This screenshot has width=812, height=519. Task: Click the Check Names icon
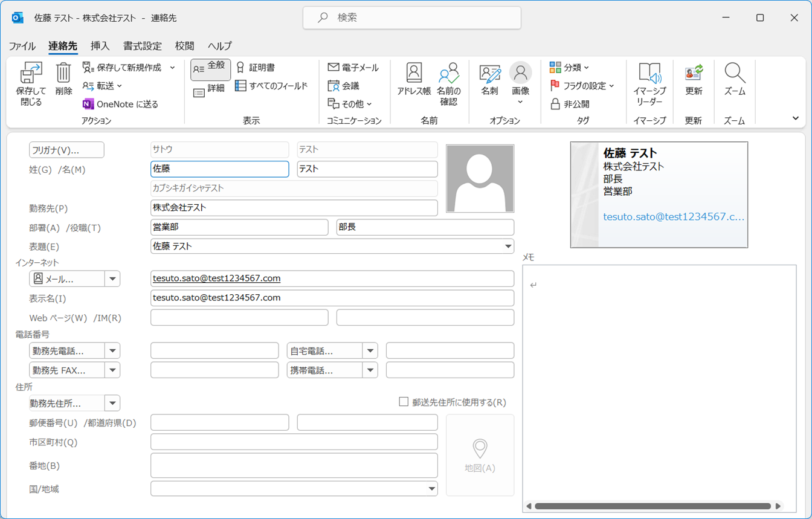(448, 75)
